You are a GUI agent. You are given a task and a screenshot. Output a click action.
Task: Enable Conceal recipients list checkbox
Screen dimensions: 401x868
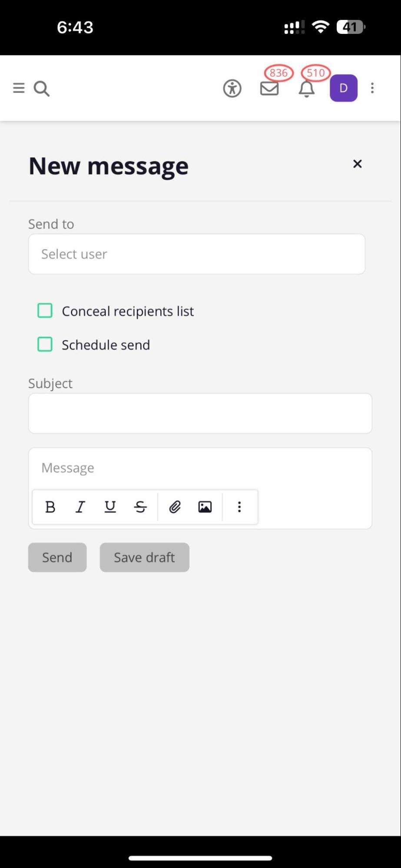pyautogui.click(x=45, y=311)
